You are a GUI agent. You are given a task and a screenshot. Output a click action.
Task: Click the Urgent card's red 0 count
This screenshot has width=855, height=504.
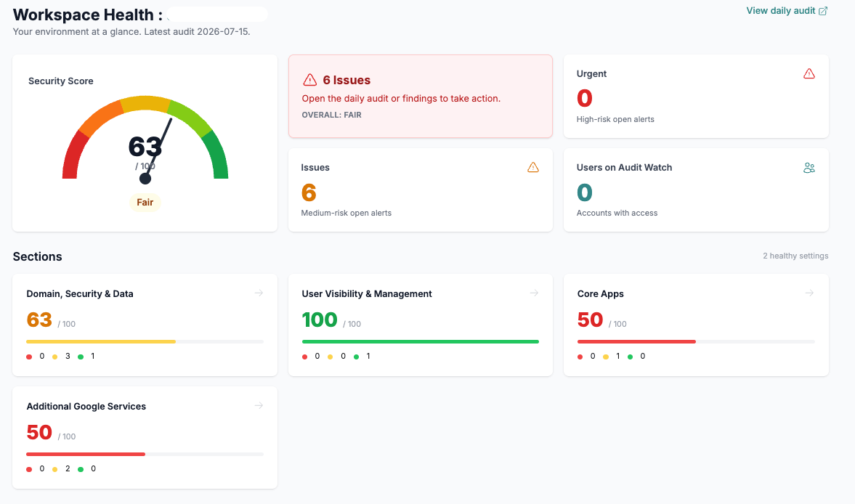(585, 98)
